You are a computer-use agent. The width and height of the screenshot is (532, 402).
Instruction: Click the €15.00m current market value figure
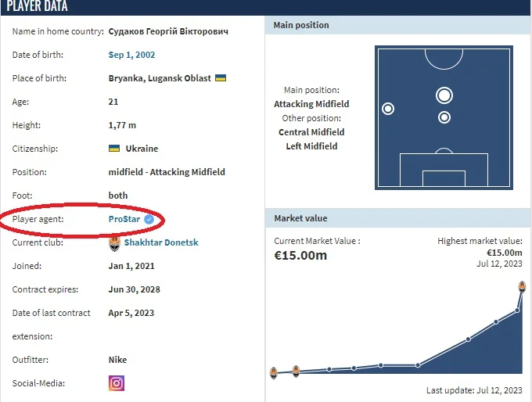(300, 256)
